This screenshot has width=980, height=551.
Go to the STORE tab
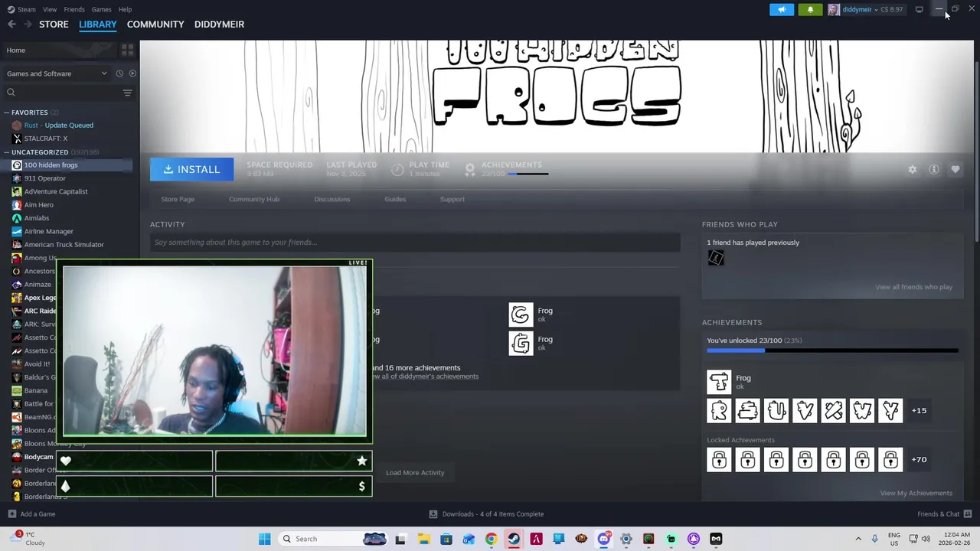(54, 24)
